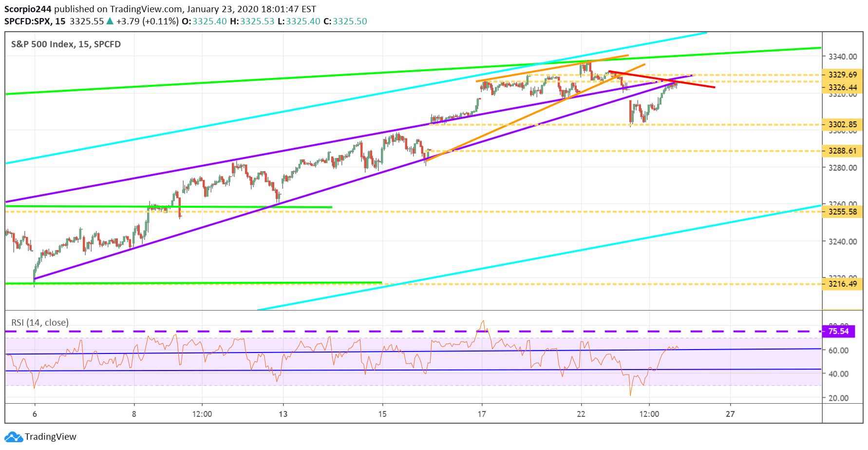Viewport: 868px width, 450px height.
Task: Click the RSI 60.00 axis value
Action: tap(839, 350)
